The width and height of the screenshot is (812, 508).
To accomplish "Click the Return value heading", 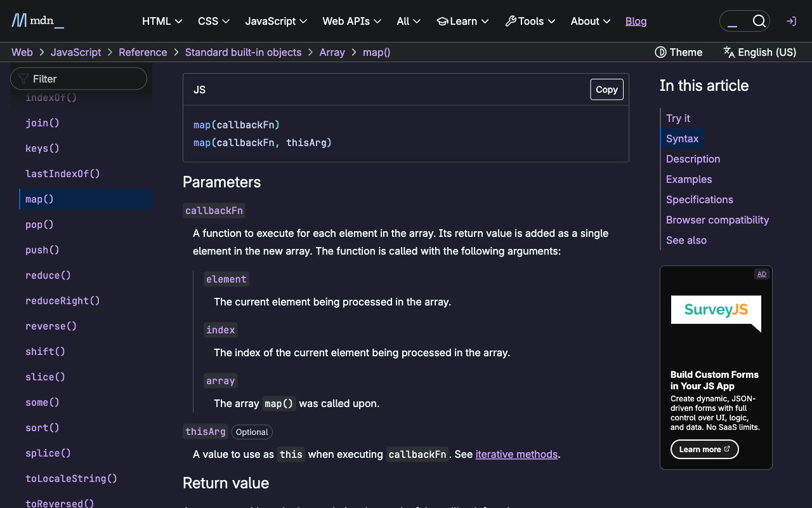I will tap(226, 483).
